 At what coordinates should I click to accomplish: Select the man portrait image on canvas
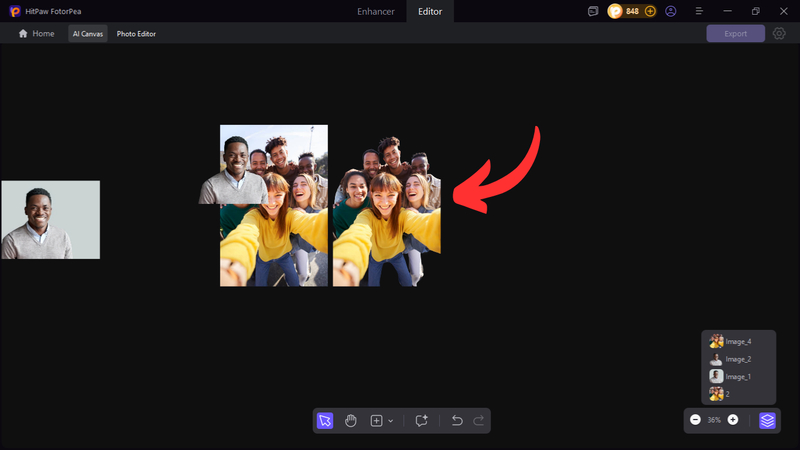(x=51, y=220)
